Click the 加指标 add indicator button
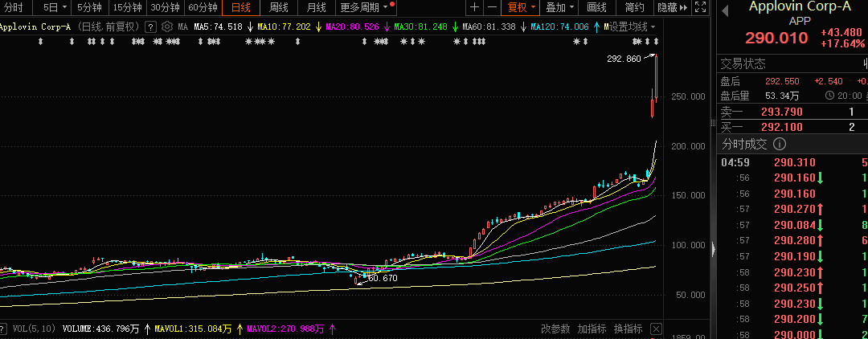The width and height of the screenshot is (868, 339). tap(592, 329)
